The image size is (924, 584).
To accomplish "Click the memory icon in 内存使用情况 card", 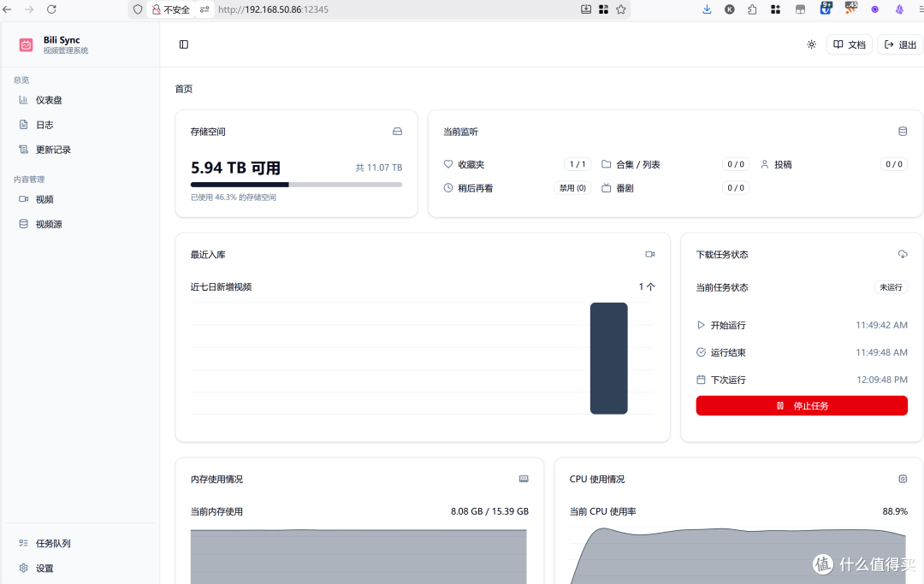I will pos(524,479).
